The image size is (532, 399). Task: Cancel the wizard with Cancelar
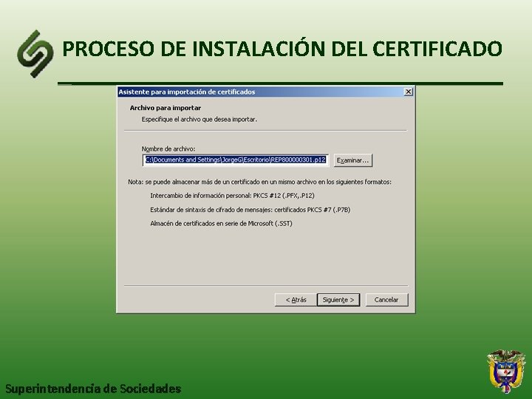(x=386, y=300)
